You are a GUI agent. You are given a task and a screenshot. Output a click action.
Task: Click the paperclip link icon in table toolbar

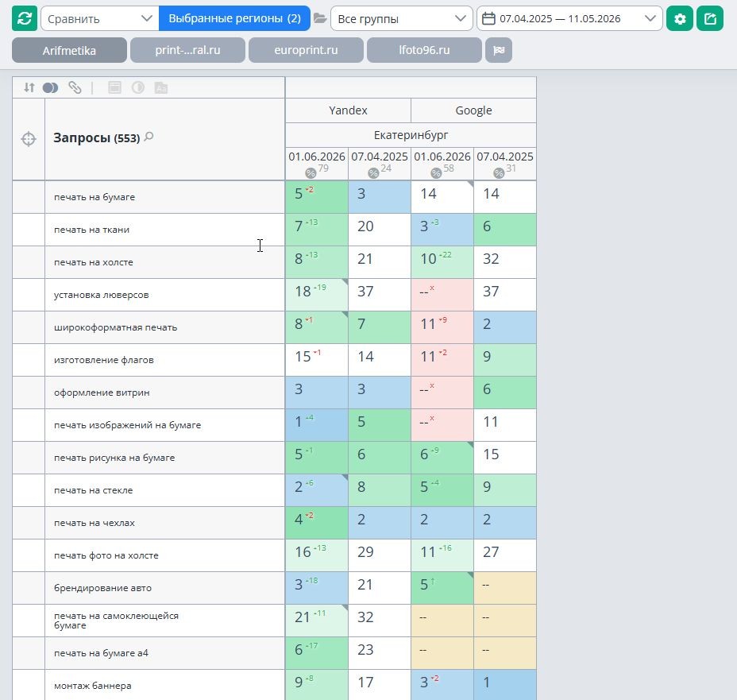click(x=75, y=87)
